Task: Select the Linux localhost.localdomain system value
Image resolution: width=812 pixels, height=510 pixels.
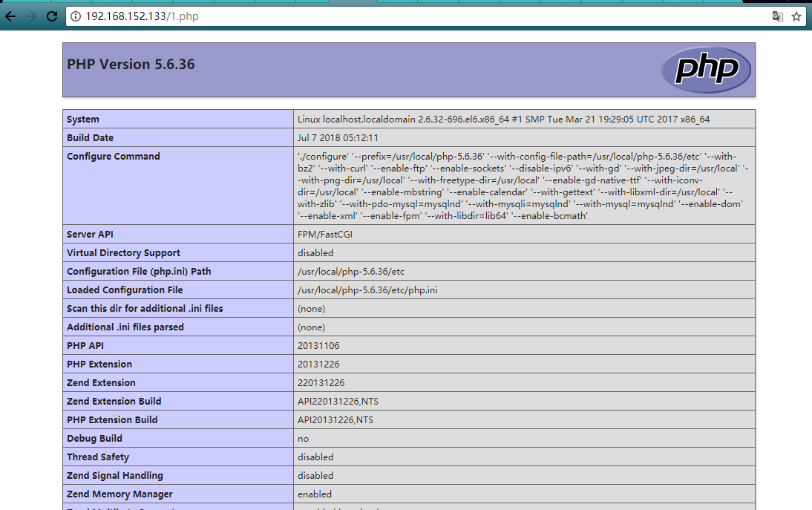Action: (503, 119)
